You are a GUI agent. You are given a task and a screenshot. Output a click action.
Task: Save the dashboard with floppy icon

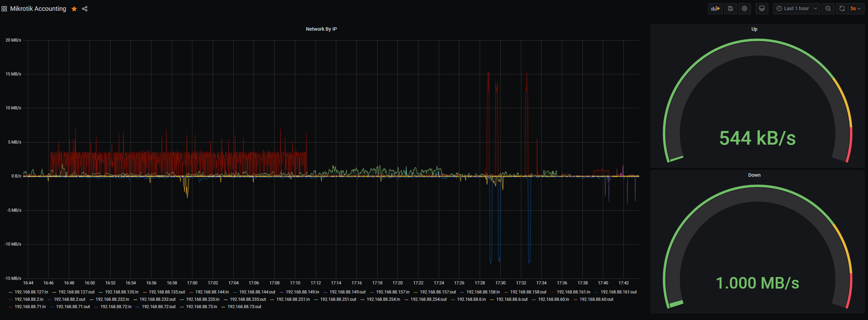coord(731,9)
